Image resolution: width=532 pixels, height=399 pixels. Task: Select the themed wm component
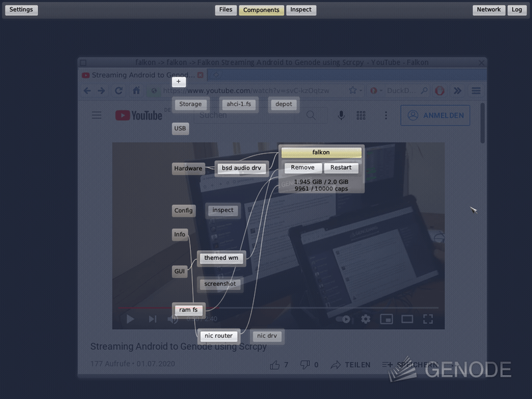[x=221, y=258]
